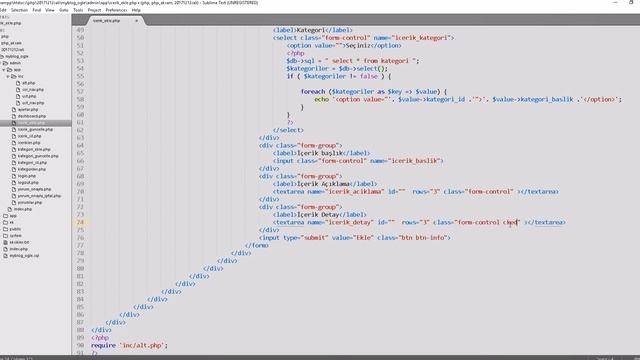Viewport: 640px width, 360px height.
Task: Click the "icerik_kategori" attribute value in code
Action: coord(422,38)
